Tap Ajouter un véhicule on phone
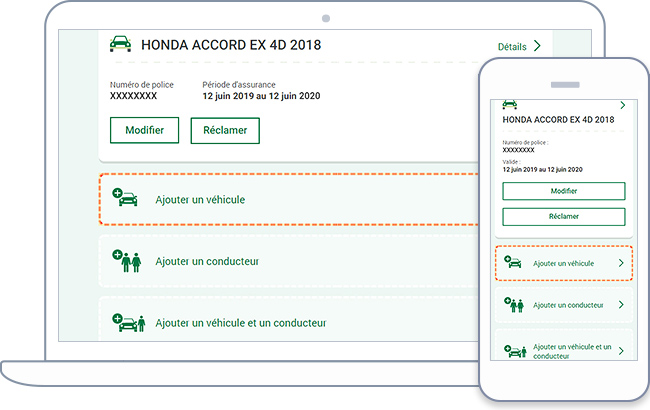The height and width of the screenshot is (410, 650). [x=563, y=264]
